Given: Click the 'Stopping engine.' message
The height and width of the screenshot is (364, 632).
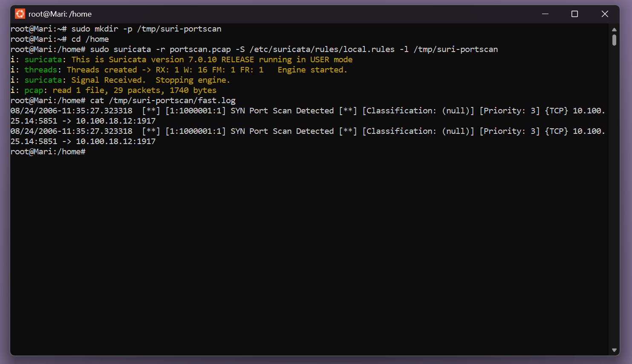Looking at the screenshot, I should click(193, 80).
